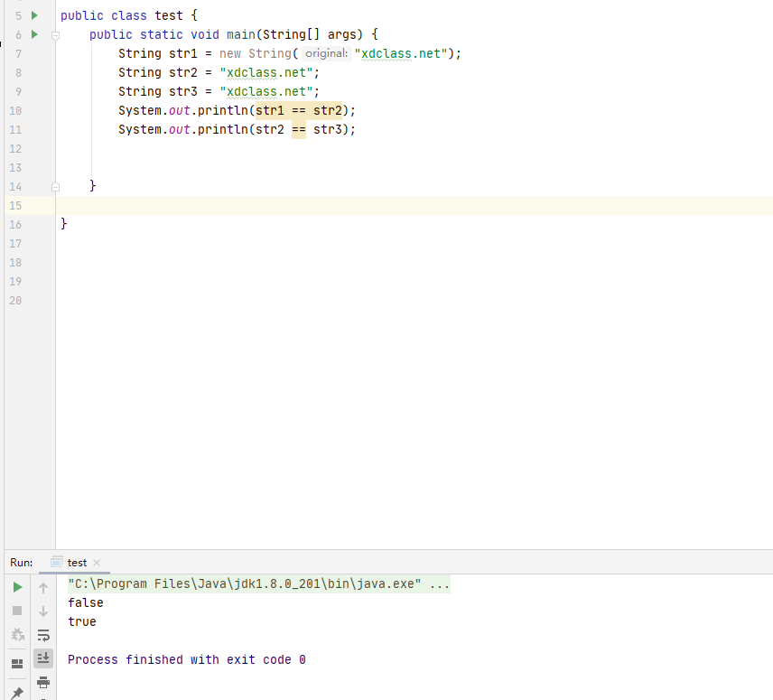Click the 'class' keyword on line 5

click(128, 15)
